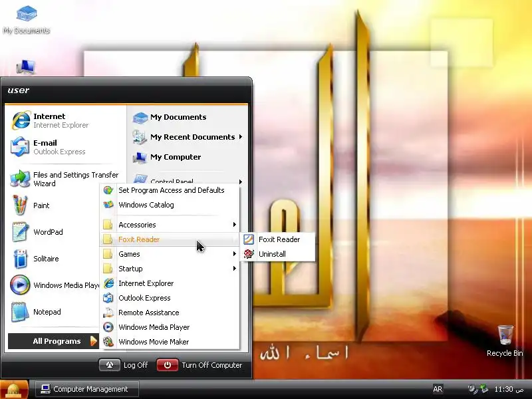532x399 pixels.
Task: Choose Windows Movie Maker text entry
Action: pyautogui.click(x=154, y=342)
